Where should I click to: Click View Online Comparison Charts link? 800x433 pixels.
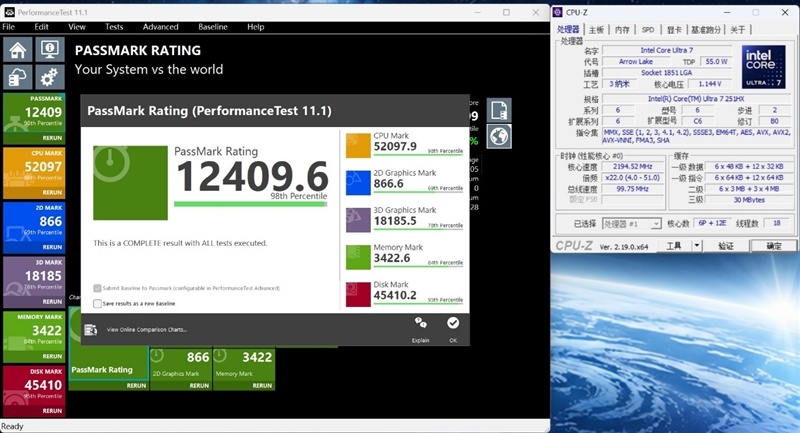147,330
